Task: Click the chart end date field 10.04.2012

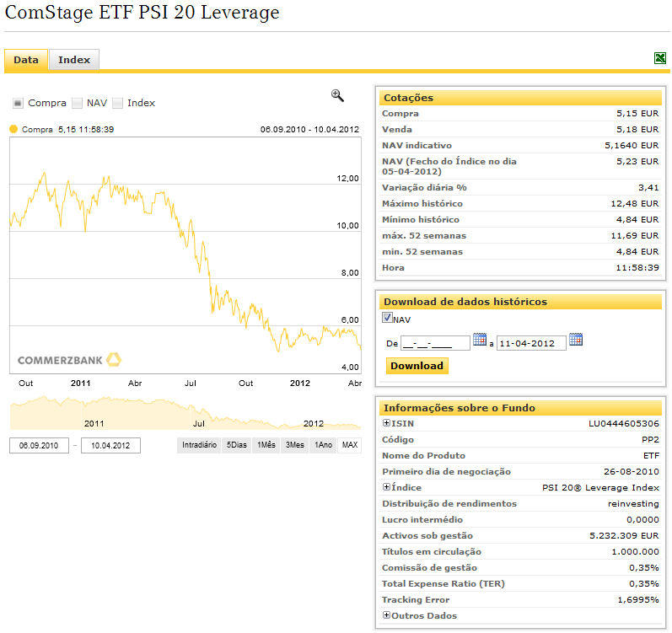Action: tap(110, 445)
